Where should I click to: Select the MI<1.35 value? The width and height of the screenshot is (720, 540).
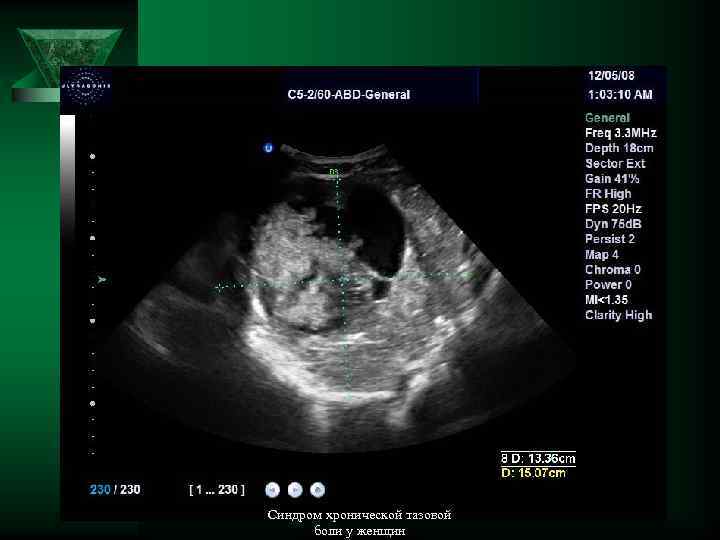pos(606,300)
